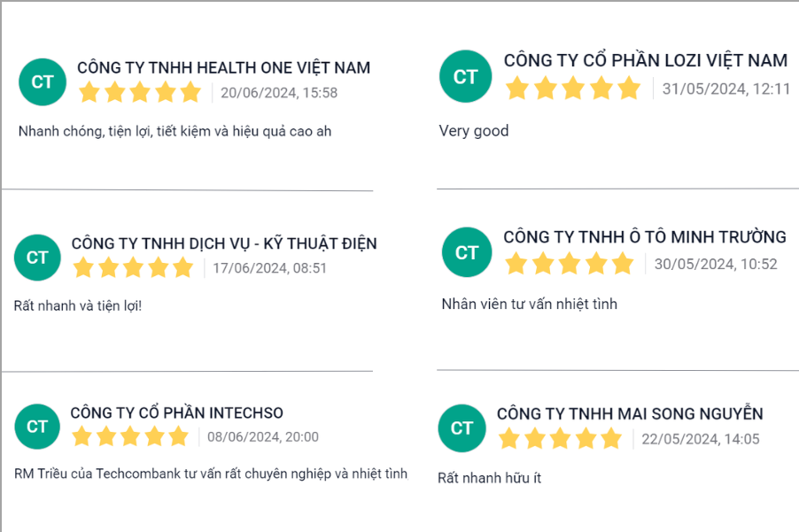Select CÔNG TY TNHH MAI SONG NGUYỄN heading
Viewport: 799px width, 532px height.
coord(629,413)
